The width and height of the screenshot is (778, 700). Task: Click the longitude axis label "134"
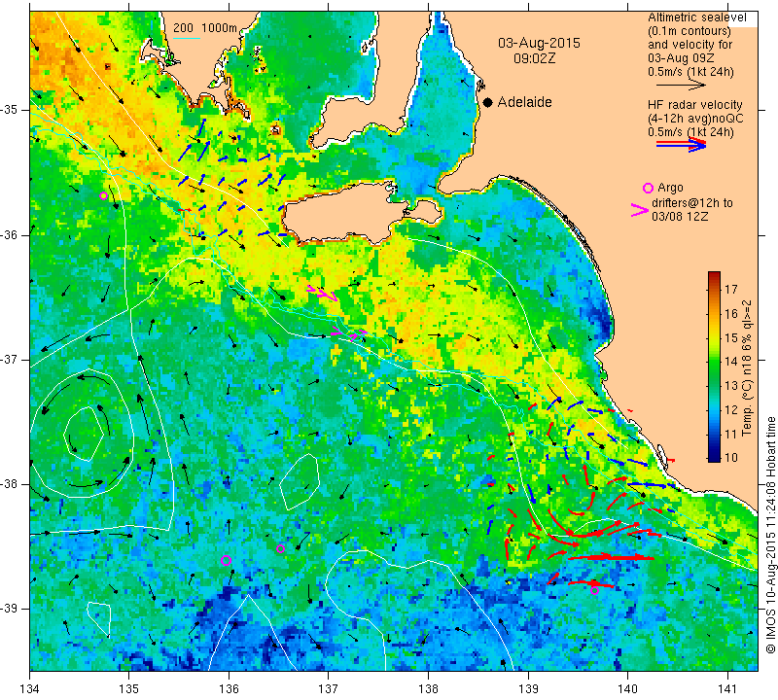point(30,689)
